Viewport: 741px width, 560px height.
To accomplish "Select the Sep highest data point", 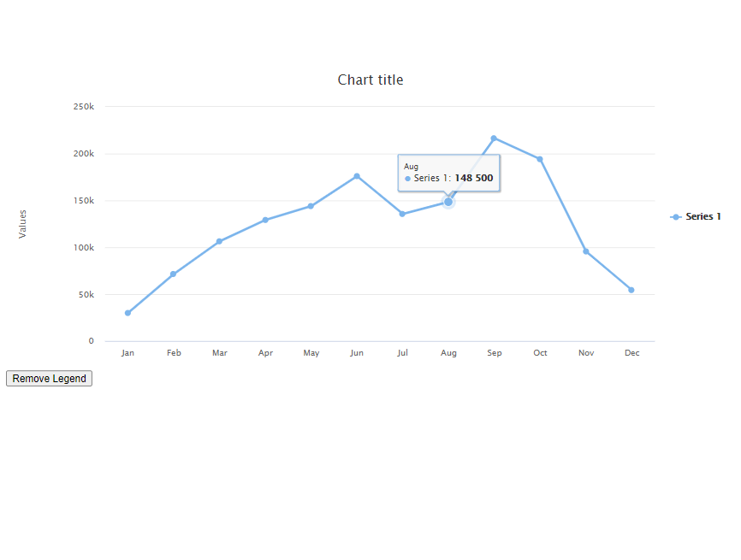I will [x=494, y=139].
